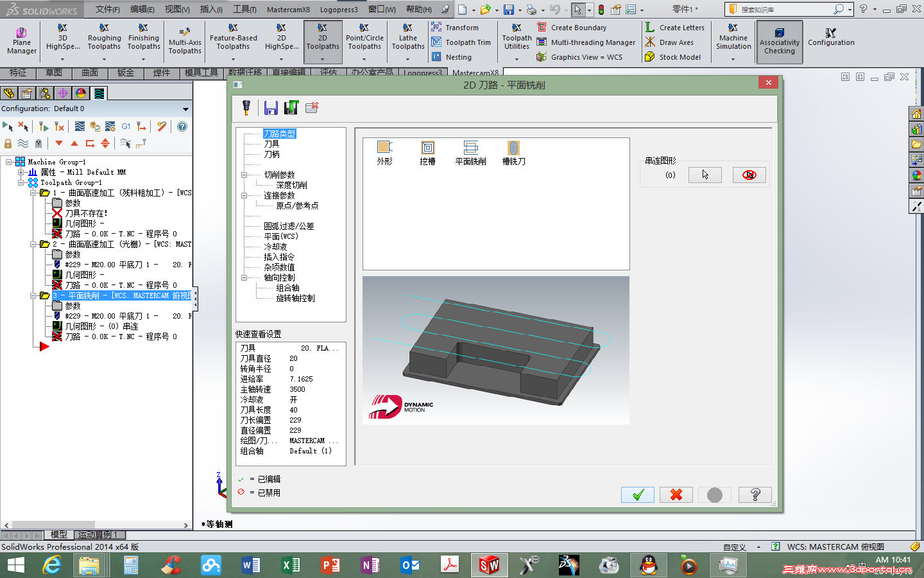Select 冷却液 in the dialog tree
924x578 pixels.
point(275,247)
